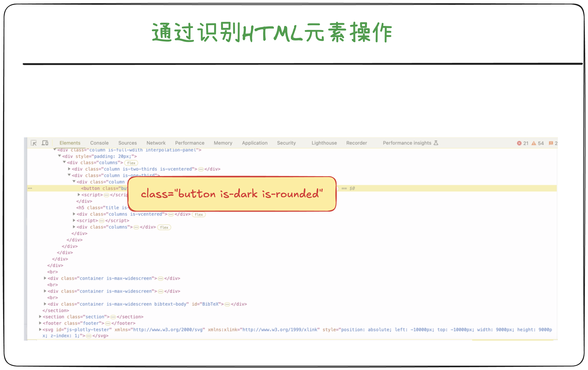The width and height of the screenshot is (588, 370).
Task: Click the three-dot icon beside highlighted row
Action: pyautogui.click(x=30, y=188)
